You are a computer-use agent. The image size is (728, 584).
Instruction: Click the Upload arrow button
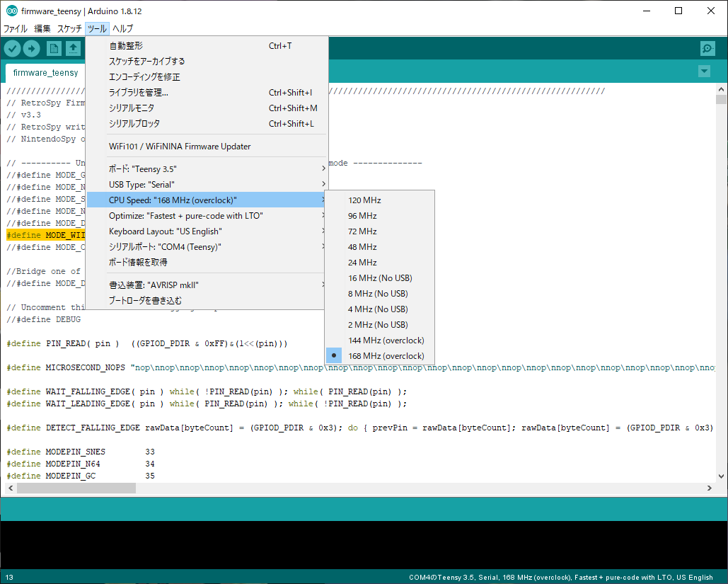[x=32, y=48]
